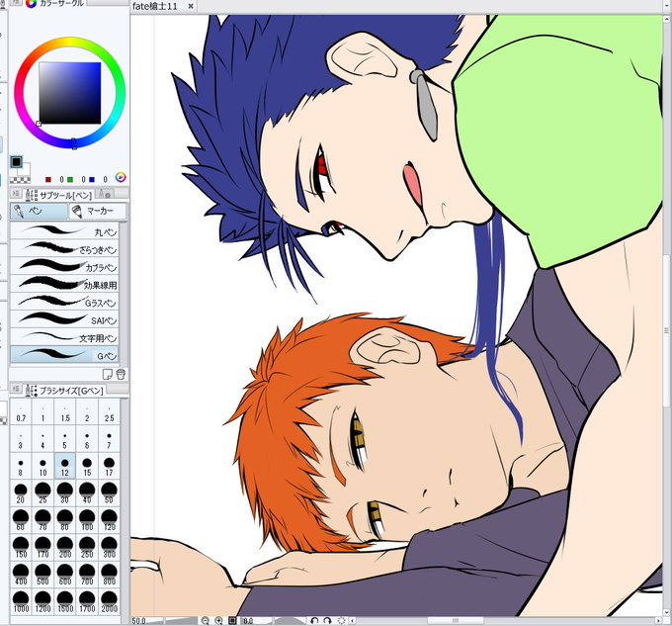Fit canvas to screen icon in status bar
This screenshot has height=626, width=672.
pos(232,620)
